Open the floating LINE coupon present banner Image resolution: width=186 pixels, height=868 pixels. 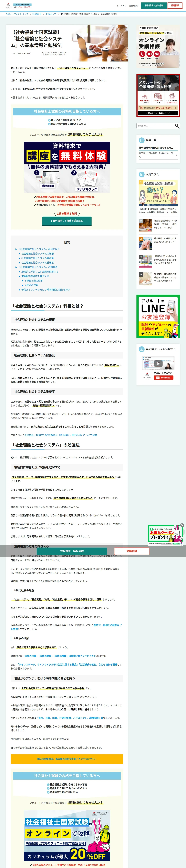click(165, 535)
